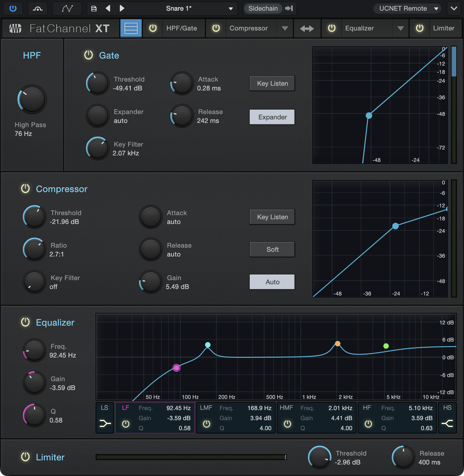Select the LF band label
The height and width of the screenshot is (476, 464).
coord(126,408)
